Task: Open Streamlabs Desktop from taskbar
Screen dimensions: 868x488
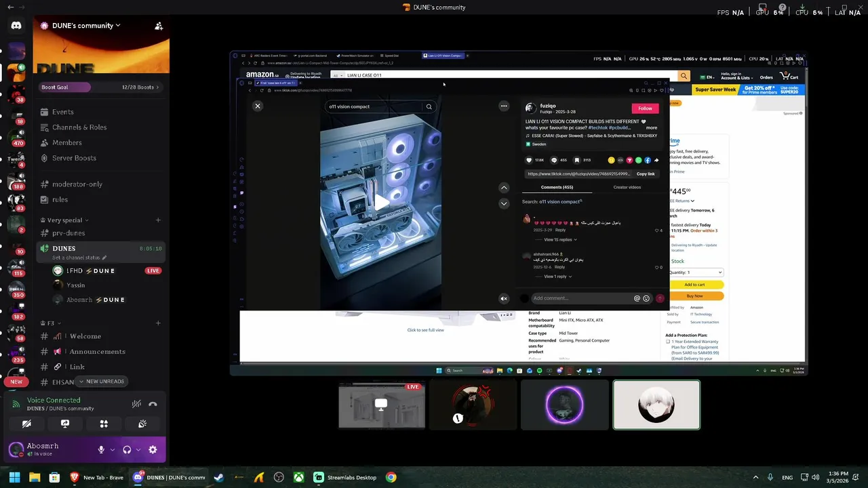Action: (345, 477)
